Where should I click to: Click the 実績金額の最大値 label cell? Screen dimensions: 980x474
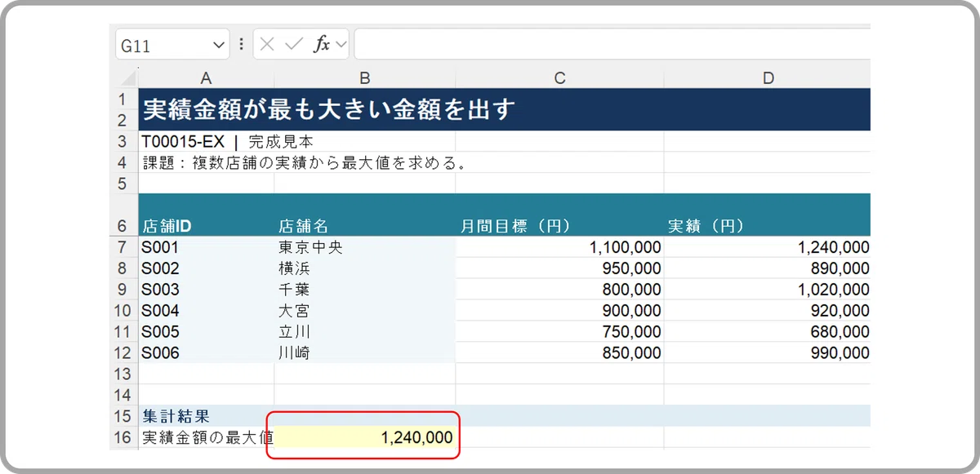tap(206, 437)
